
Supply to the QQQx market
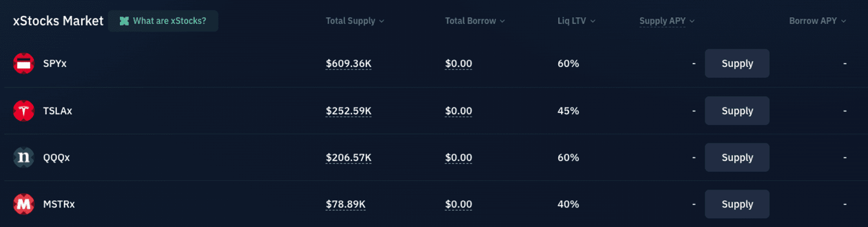point(737,157)
